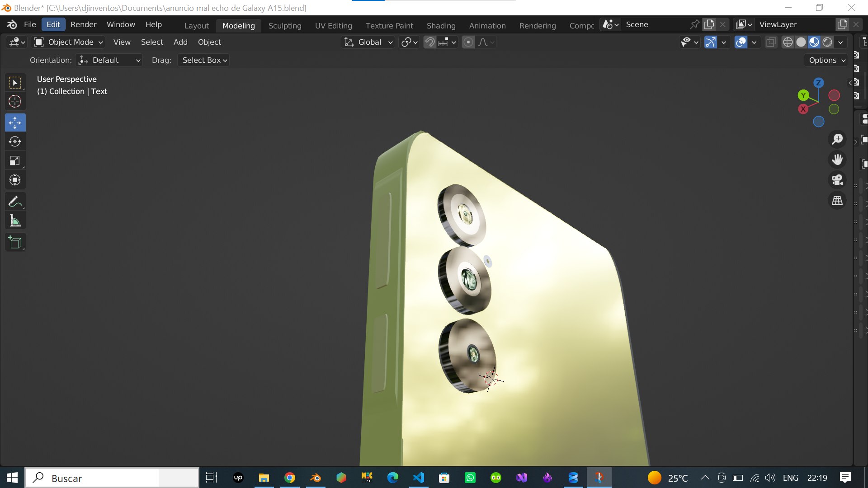Activate the 3D Cursor tool

tap(15, 102)
